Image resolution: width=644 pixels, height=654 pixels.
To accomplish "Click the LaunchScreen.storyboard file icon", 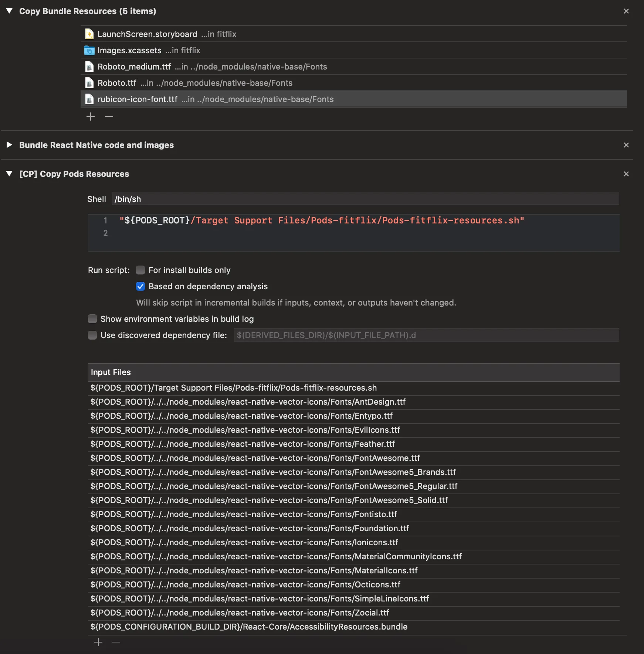I will pyautogui.click(x=89, y=34).
